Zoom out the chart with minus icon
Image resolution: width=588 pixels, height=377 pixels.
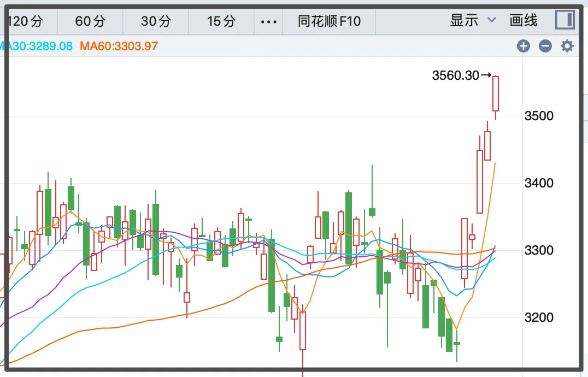point(545,46)
